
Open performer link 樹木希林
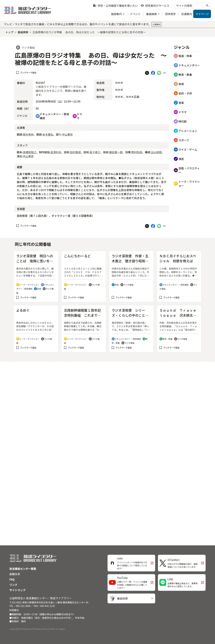point(28,134)
